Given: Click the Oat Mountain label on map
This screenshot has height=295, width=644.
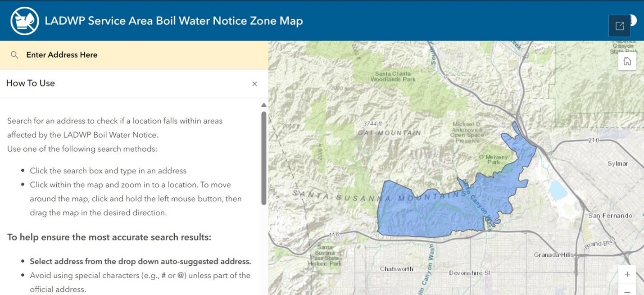Looking at the screenshot, I should 390,133.
